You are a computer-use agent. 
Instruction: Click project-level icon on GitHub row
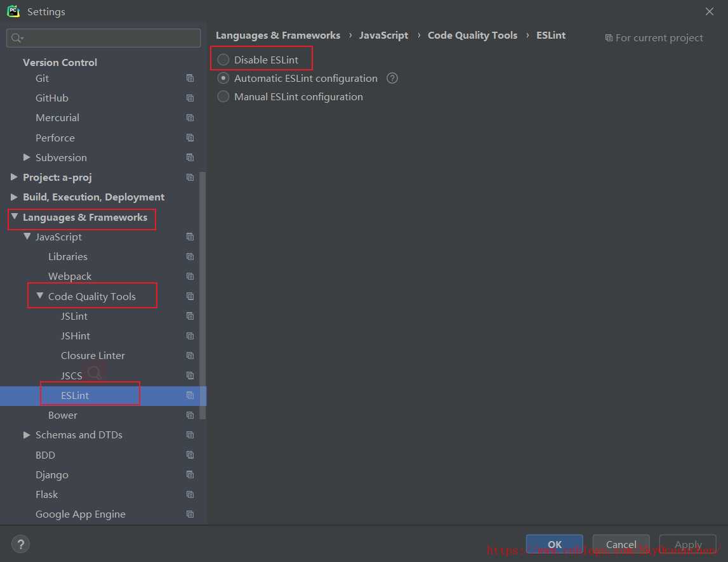(190, 98)
